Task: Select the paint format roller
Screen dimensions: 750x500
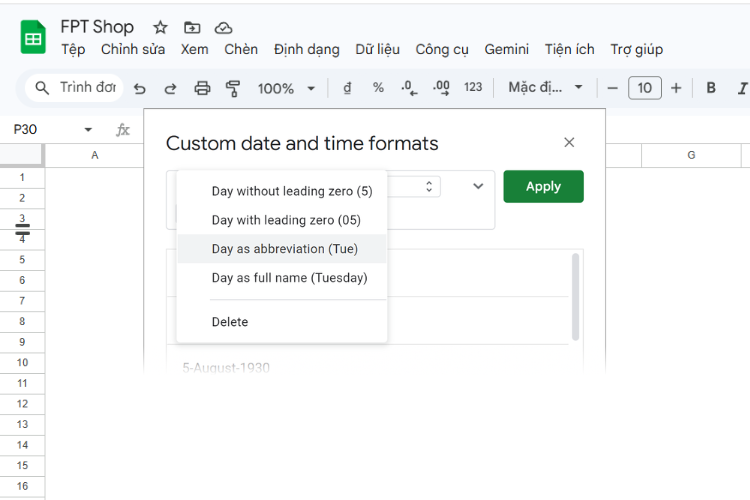Action: click(233, 89)
